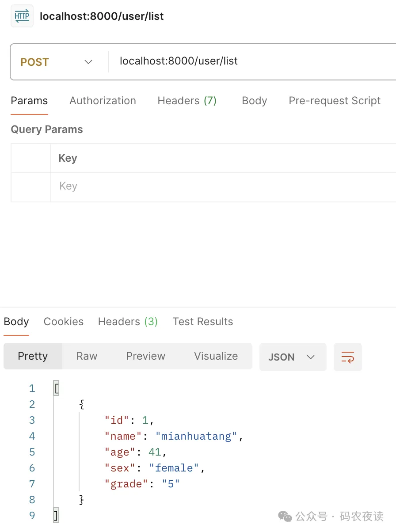Image resolution: width=396 pixels, height=532 pixels.
Task: Click the Key placeholder in query params
Action: pos(69,186)
